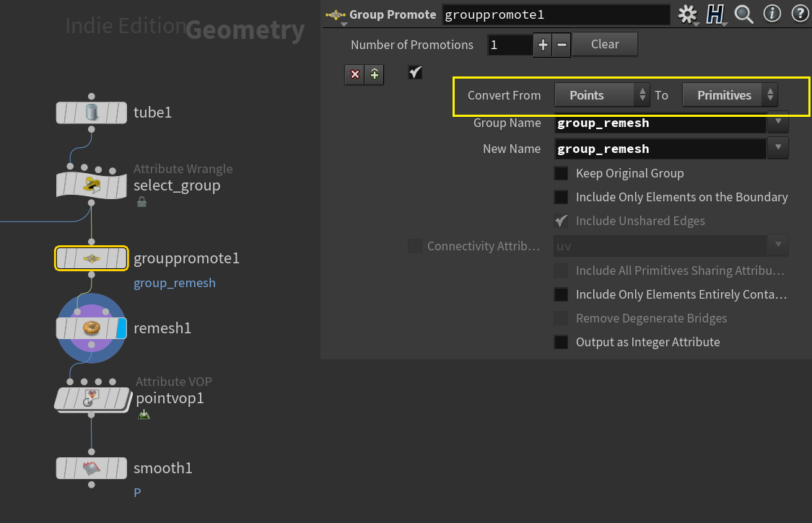This screenshot has width=812, height=523.
Task: Click the grouppromote1 node name label
Action: click(x=186, y=258)
